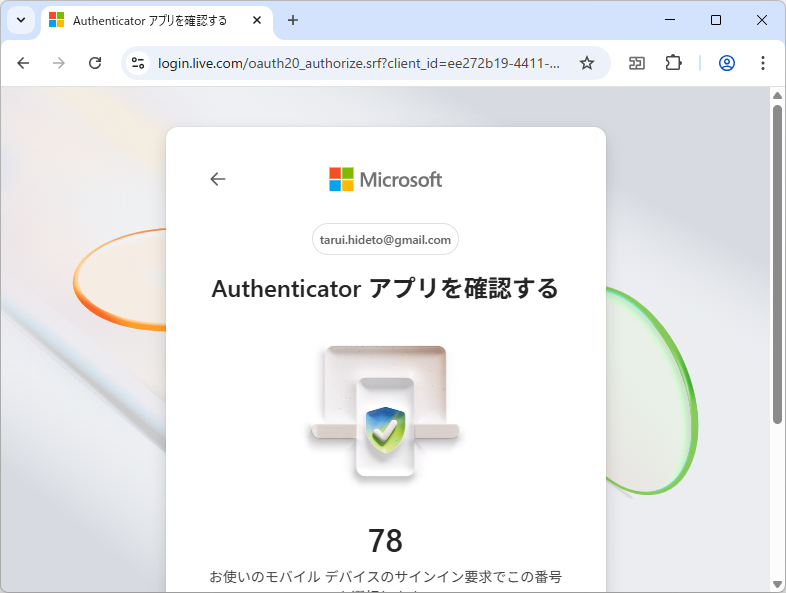Image resolution: width=786 pixels, height=593 pixels.
Task: Open the Extensions puzzle icon
Action: [x=673, y=63]
